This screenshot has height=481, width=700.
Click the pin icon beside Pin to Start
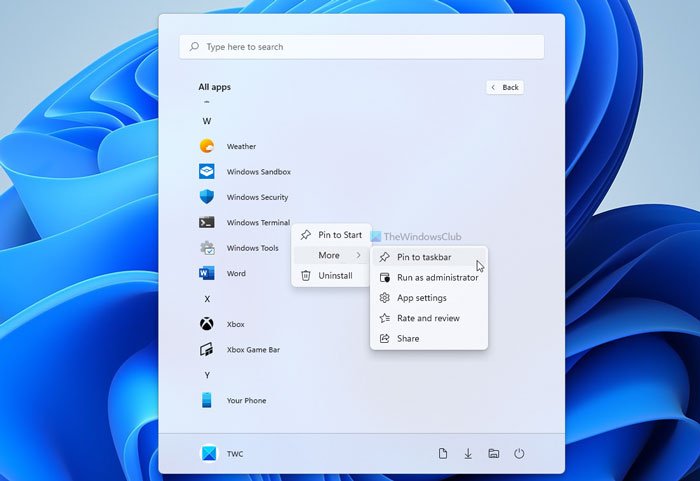pos(306,235)
